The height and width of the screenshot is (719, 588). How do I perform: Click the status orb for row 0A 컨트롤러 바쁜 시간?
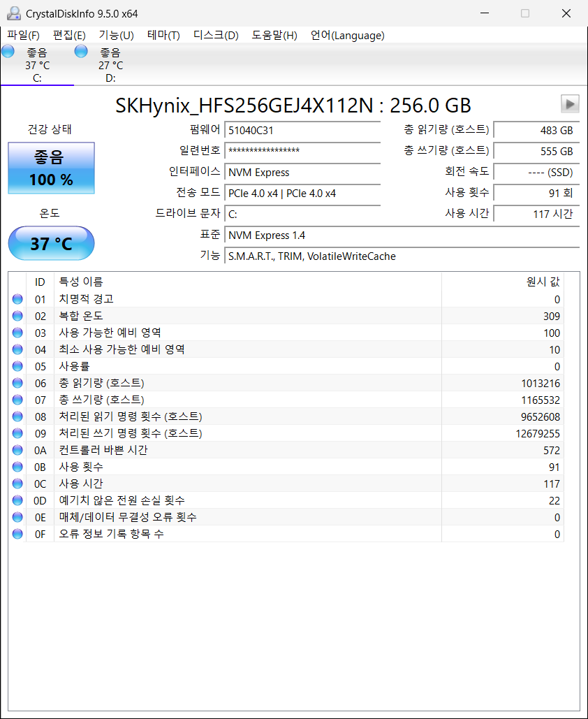[x=17, y=450]
